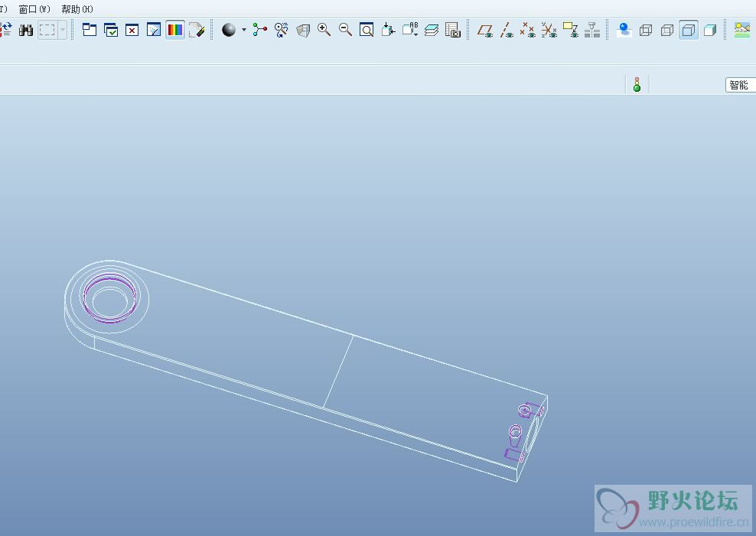This screenshot has height=536, width=756.
Task: Click the stacked layers icon
Action: [432, 31]
